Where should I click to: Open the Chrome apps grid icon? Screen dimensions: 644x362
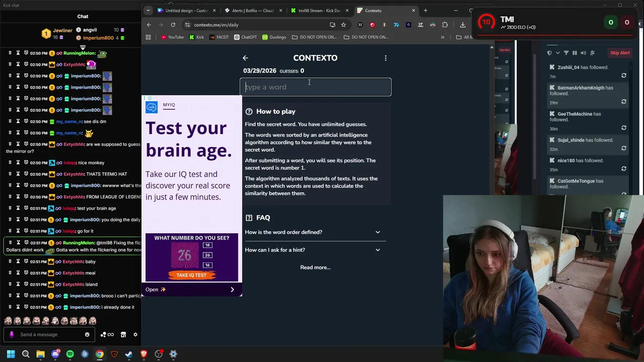pos(148,37)
